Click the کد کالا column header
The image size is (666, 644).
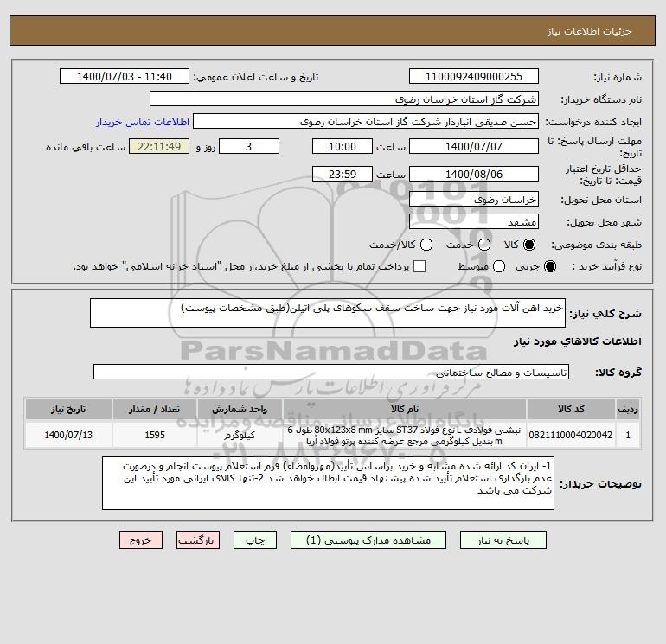pos(571,409)
